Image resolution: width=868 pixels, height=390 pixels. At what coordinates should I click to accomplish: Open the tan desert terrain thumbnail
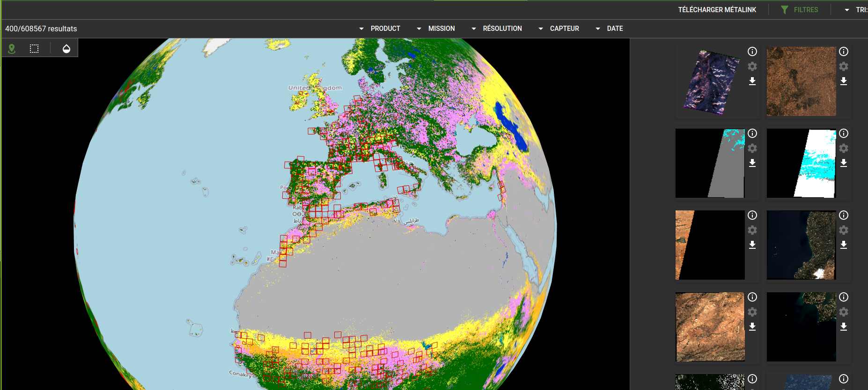point(710,327)
